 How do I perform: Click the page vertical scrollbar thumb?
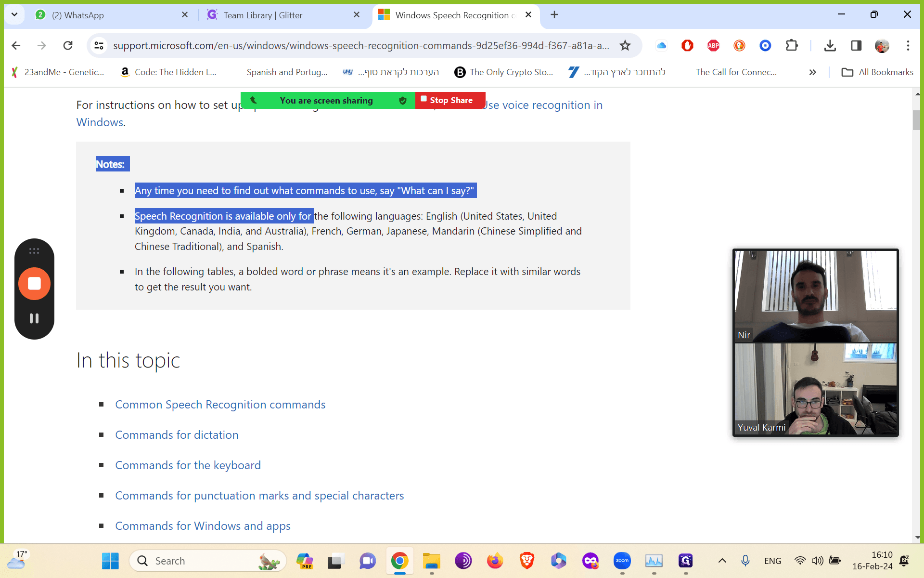coord(916,120)
